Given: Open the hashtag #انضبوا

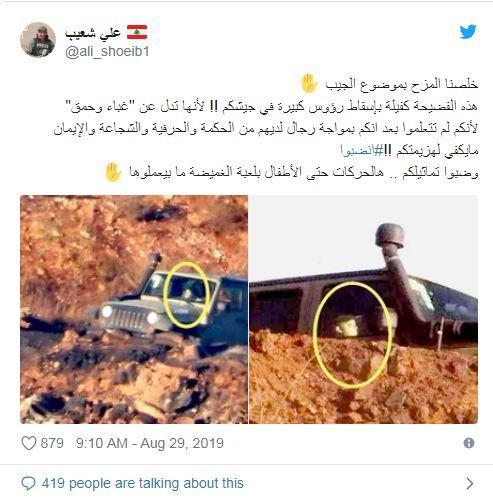Looking at the screenshot, I should pos(361,151).
